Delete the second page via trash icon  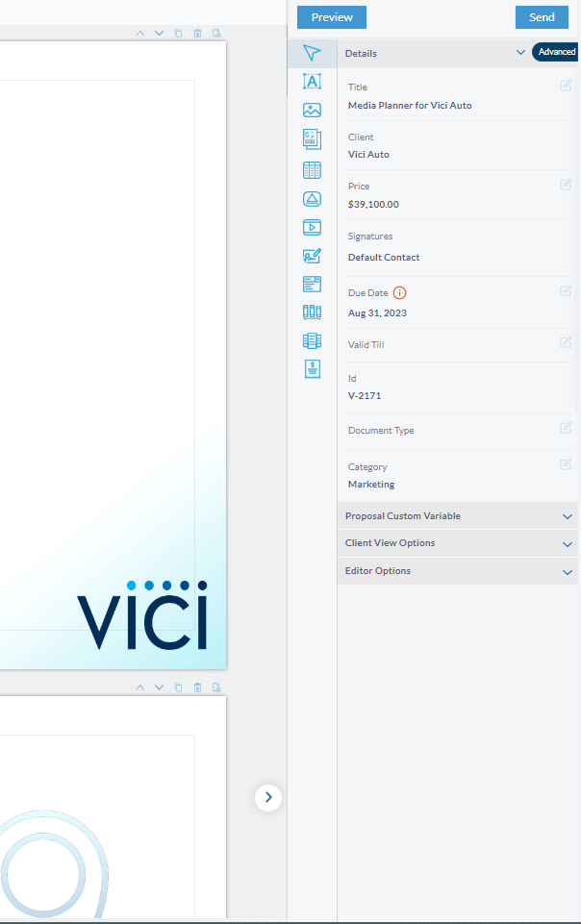tap(197, 687)
